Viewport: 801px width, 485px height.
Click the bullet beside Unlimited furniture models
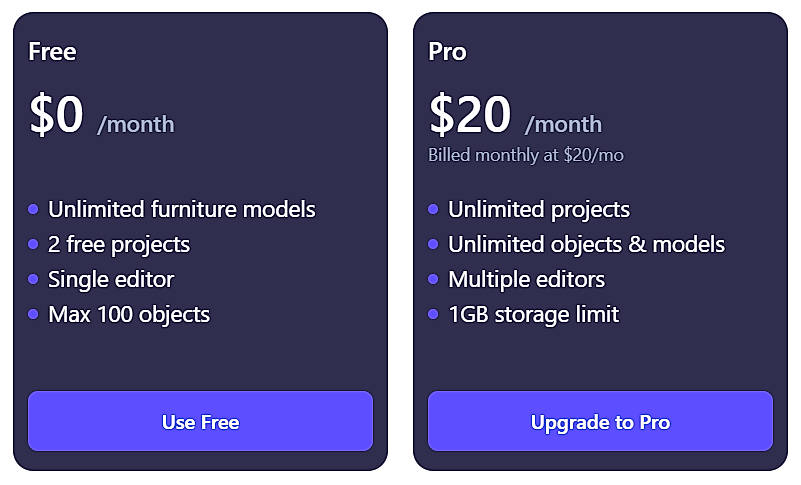[x=33, y=210]
